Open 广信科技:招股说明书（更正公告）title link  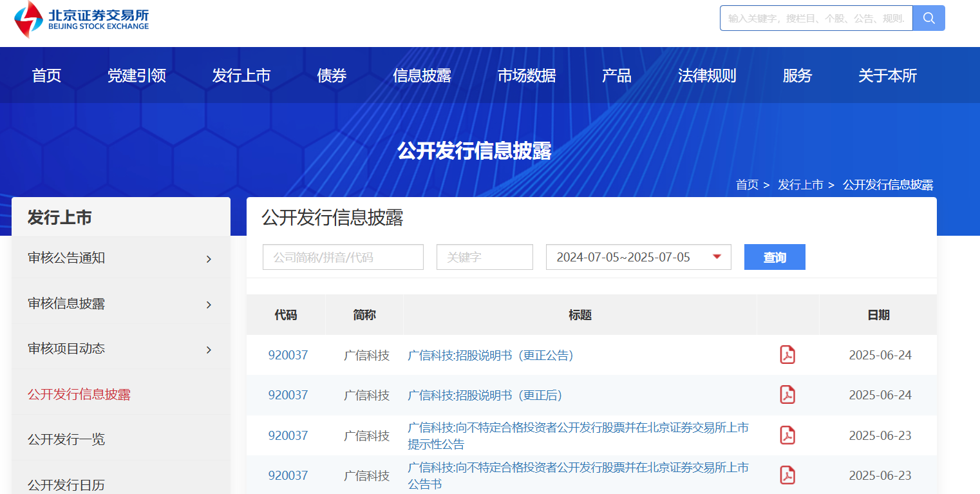click(x=491, y=355)
